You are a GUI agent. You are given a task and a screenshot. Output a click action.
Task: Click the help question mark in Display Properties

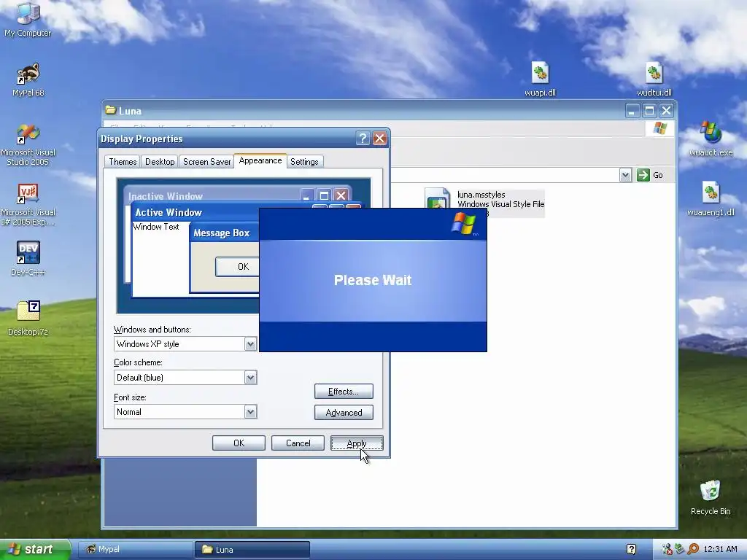[363, 139]
